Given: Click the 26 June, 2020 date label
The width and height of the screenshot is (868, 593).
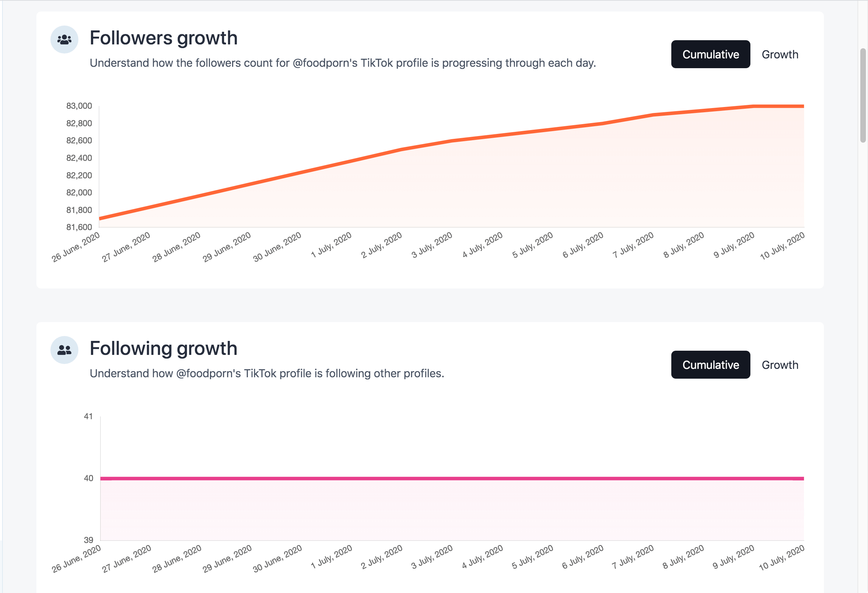Looking at the screenshot, I should (76, 246).
